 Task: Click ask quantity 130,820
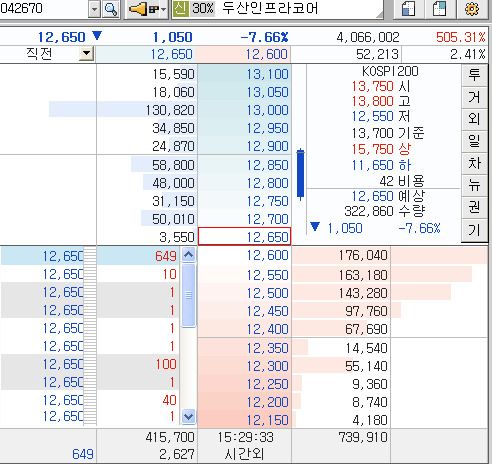click(170, 110)
